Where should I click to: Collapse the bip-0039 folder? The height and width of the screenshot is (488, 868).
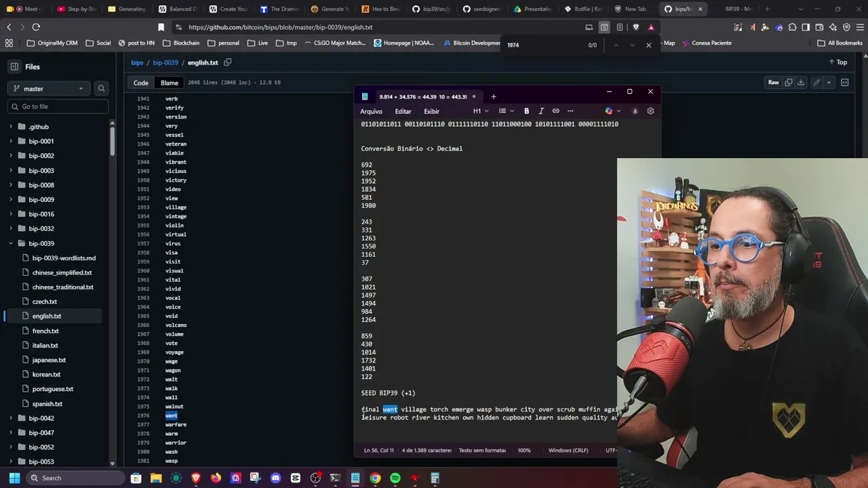tap(11, 243)
